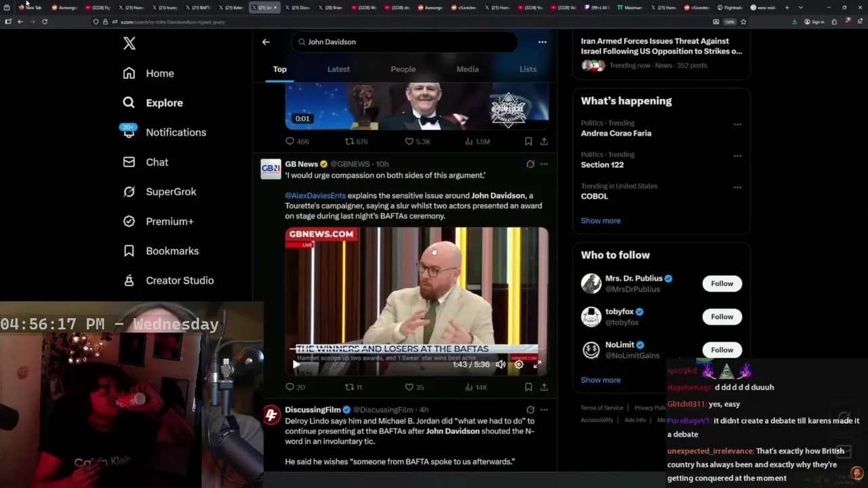
Task: Open Bookmarks in the sidebar
Action: click(x=161, y=251)
